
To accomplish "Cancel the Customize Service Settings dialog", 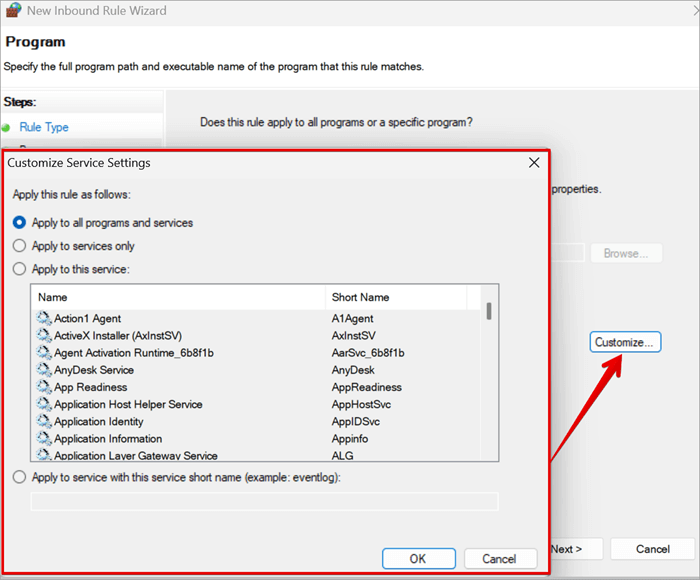I will 498,559.
